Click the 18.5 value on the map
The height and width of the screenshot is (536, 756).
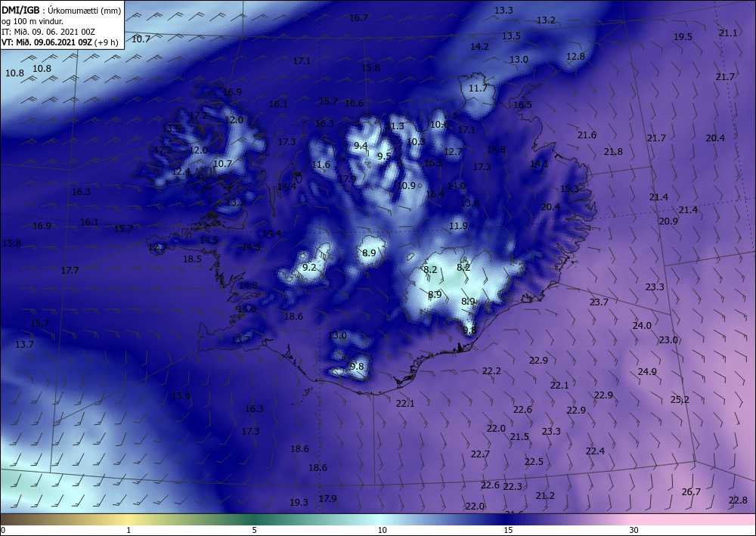point(192,259)
